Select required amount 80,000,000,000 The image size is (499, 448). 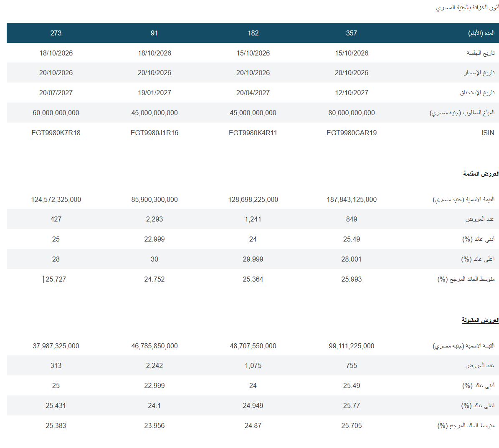[x=352, y=113]
